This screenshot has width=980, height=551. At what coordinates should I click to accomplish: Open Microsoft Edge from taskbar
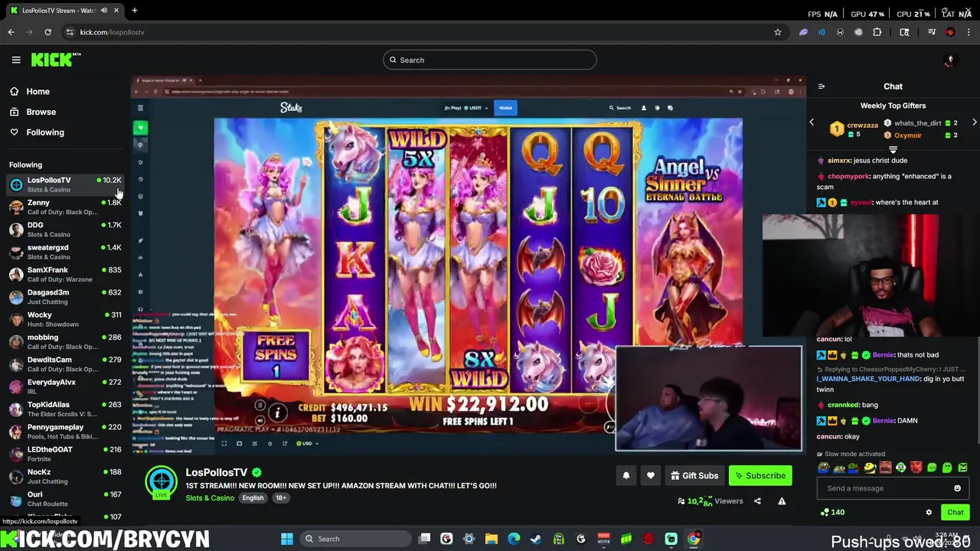pos(514,539)
